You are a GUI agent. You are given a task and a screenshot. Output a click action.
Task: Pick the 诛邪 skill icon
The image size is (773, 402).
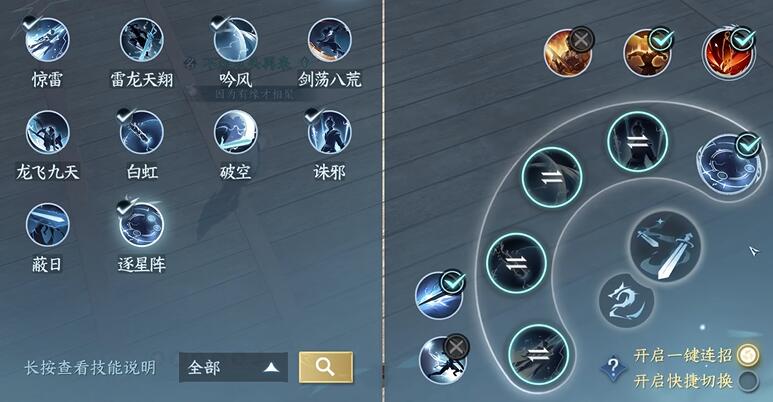click(329, 132)
